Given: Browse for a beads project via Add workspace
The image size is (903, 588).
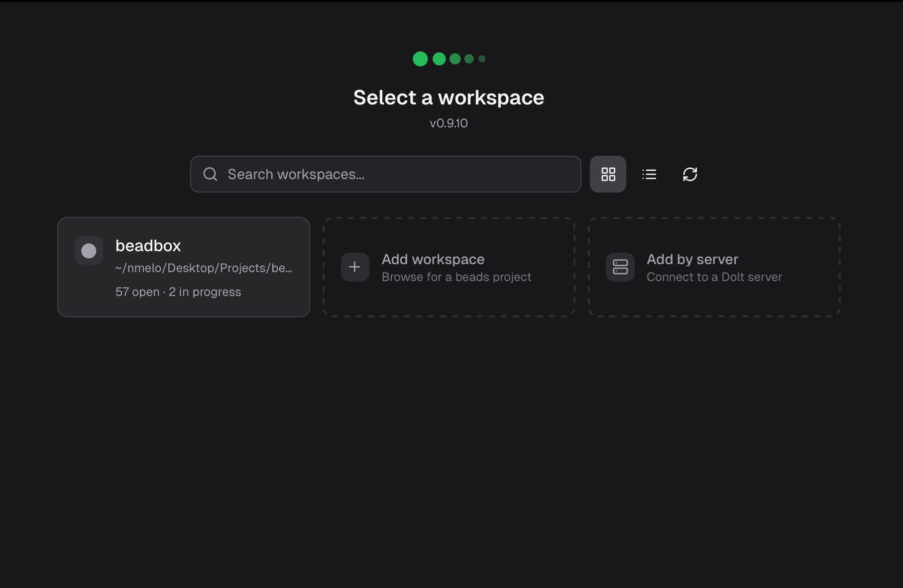Looking at the screenshot, I should (448, 267).
